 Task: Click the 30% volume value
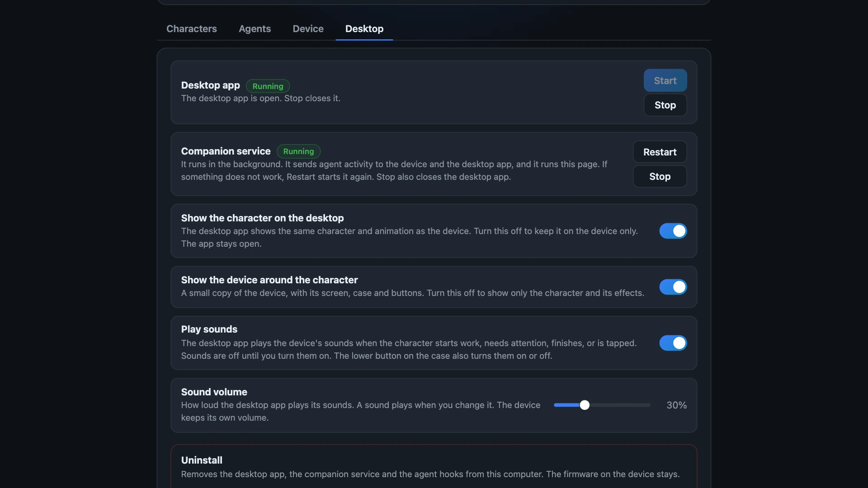(676, 405)
